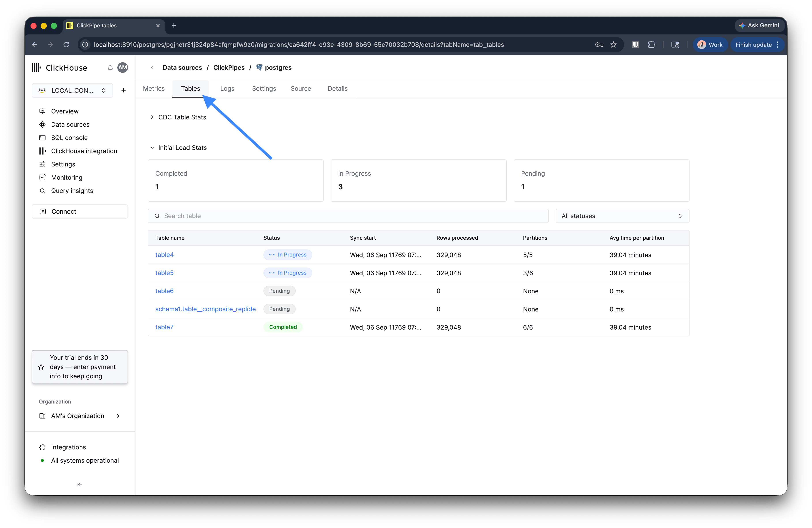The height and width of the screenshot is (528, 812).
Task: Open the All statuses filter dropdown
Action: tap(622, 216)
